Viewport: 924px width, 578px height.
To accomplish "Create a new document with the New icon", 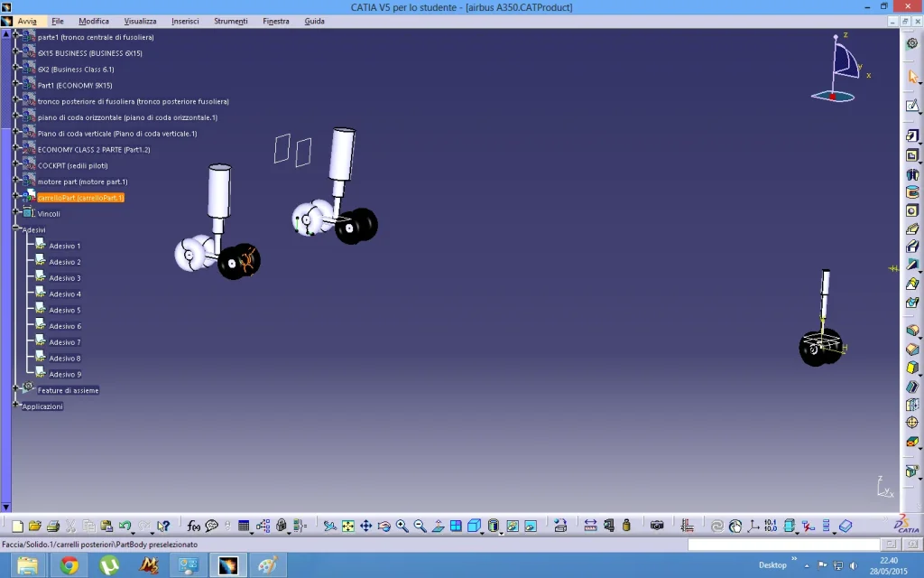I will pos(17,526).
